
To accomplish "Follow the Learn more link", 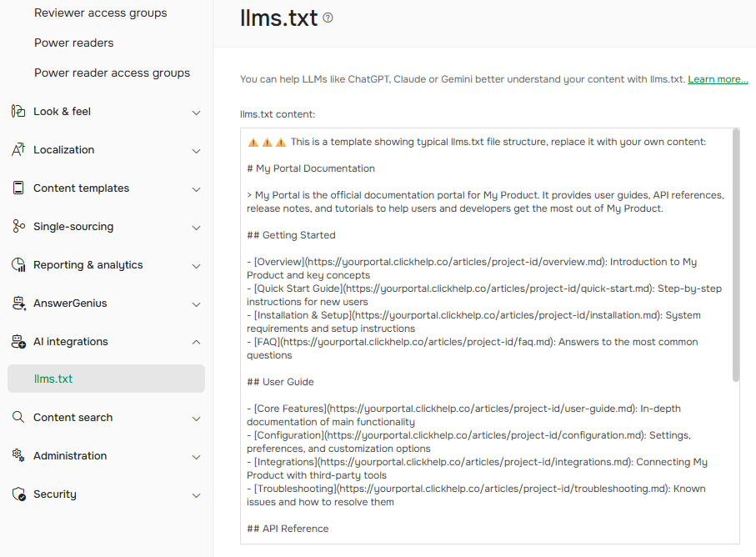I will coord(718,79).
